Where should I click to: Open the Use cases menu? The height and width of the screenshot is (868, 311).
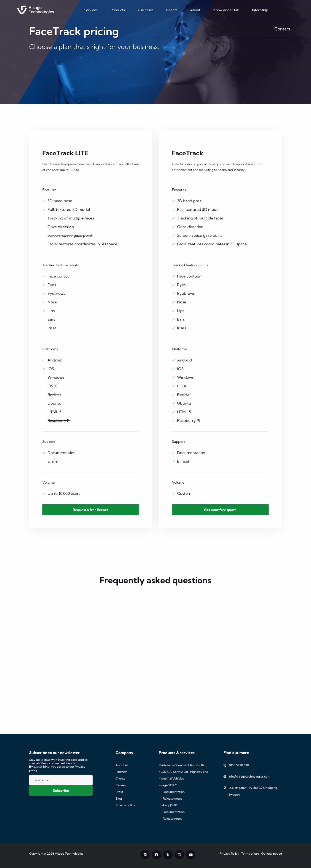[145, 10]
